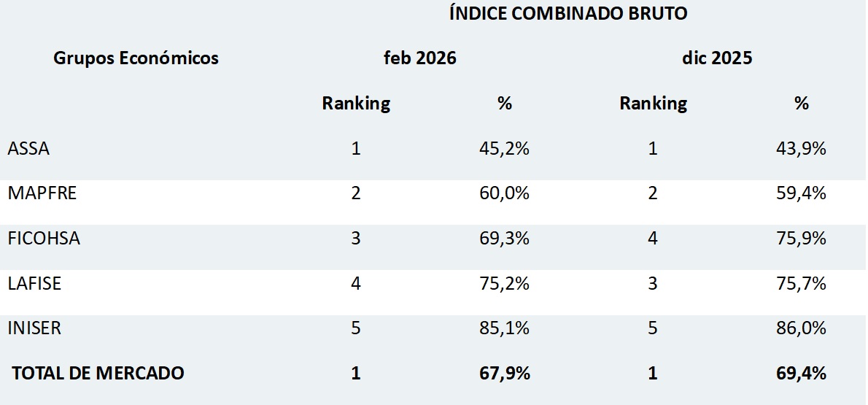Screen dimensions: 868x405
Task: Select the MAPFRE row label
Action: click(x=42, y=193)
